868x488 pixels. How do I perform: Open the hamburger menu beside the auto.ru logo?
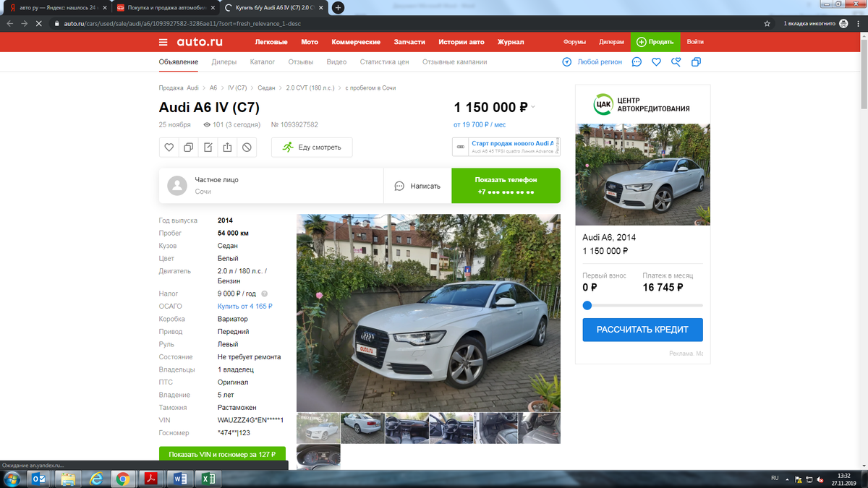pyautogui.click(x=163, y=42)
